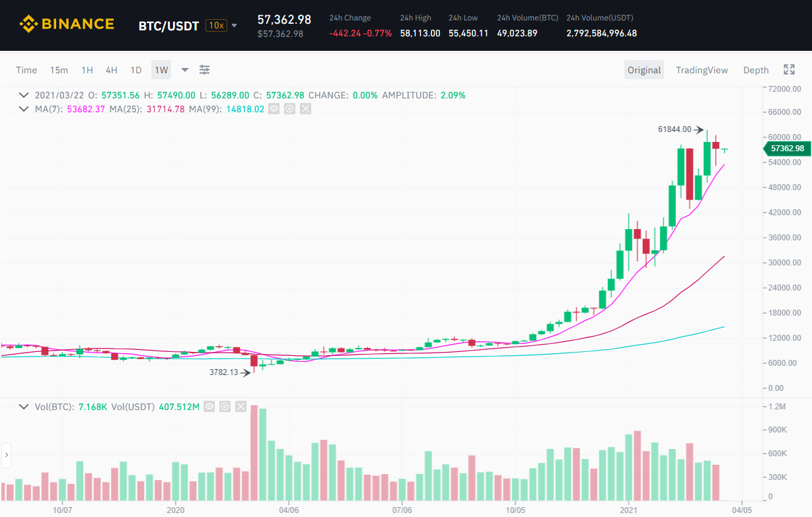Open chart technical indicator settings icon
Screen dimensions: 812x517
click(x=205, y=70)
